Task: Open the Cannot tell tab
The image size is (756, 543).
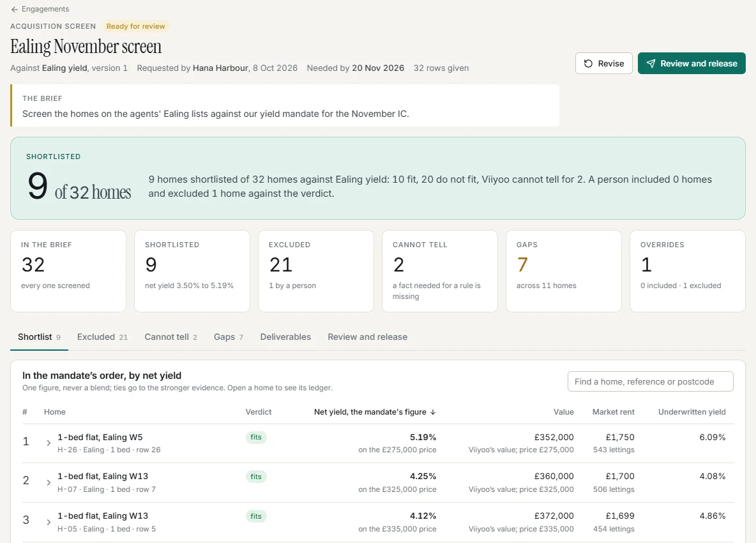Action: tap(170, 337)
